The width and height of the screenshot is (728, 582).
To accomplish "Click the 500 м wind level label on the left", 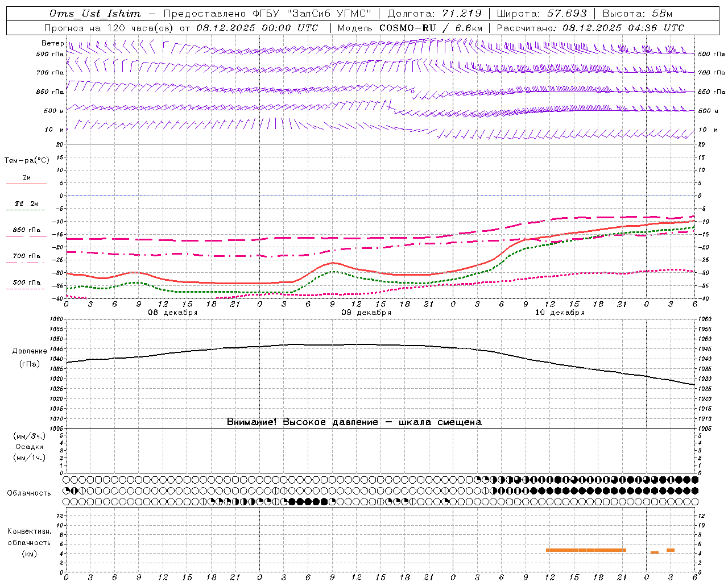I will (x=54, y=111).
